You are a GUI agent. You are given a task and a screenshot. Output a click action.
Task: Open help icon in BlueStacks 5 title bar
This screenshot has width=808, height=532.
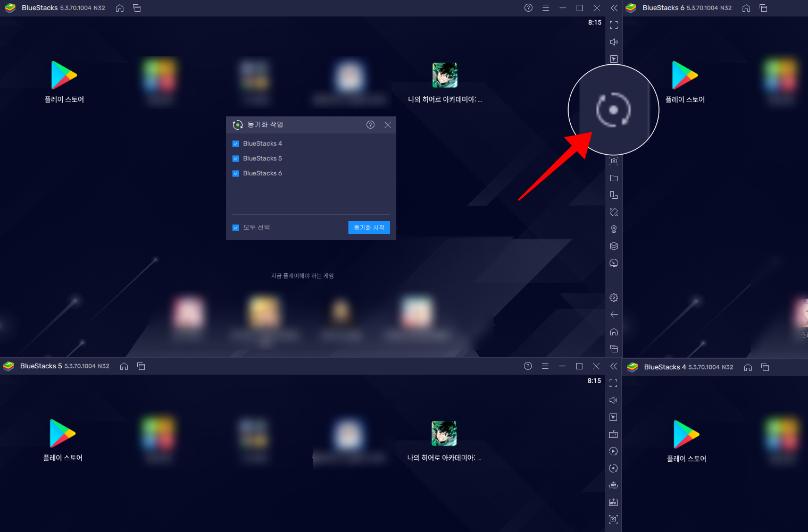coord(528,366)
